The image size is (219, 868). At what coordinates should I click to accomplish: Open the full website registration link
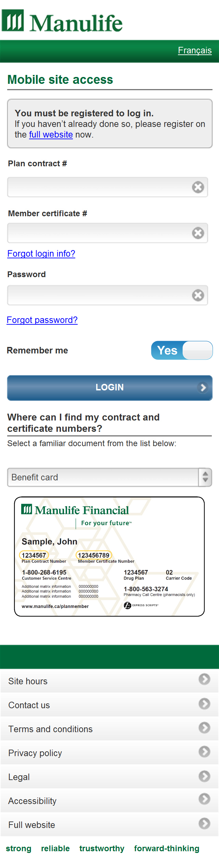pos(51,134)
